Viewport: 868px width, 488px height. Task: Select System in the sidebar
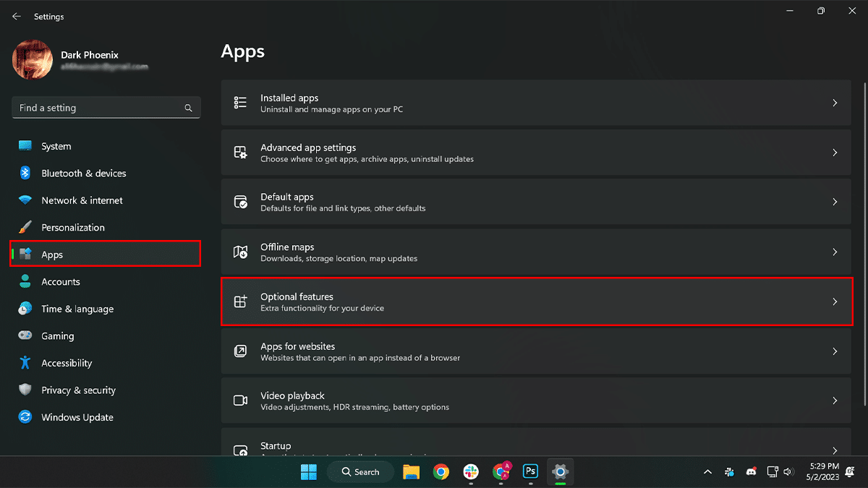pos(56,146)
